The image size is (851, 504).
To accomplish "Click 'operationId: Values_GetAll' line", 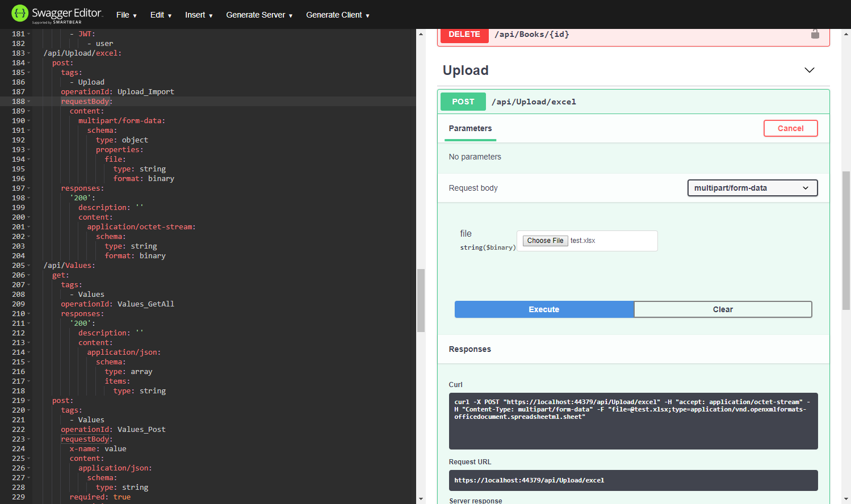I will coord(118,304).
